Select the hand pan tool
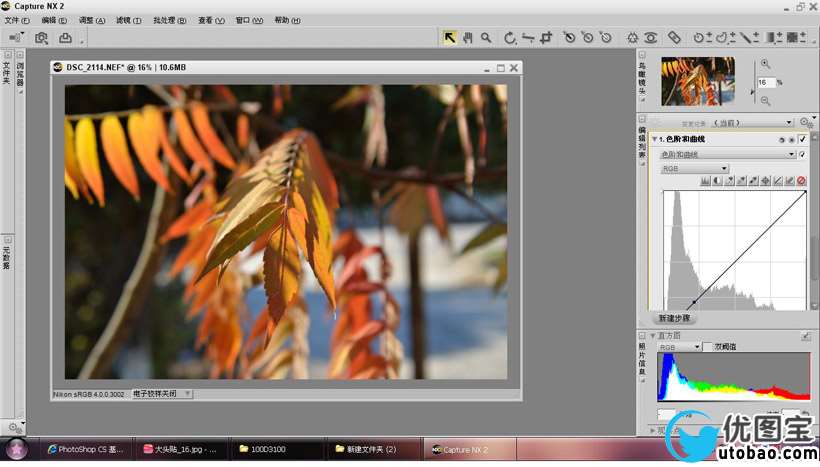Viewport: 820px width, 467px height. pos(468,38)
